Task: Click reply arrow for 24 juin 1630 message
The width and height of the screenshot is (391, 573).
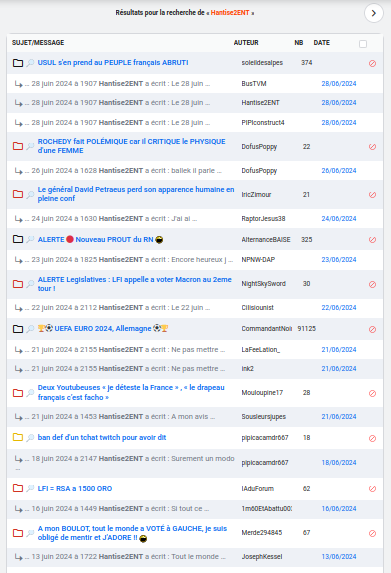Action: pyautogui.click(x=18, y=219)
